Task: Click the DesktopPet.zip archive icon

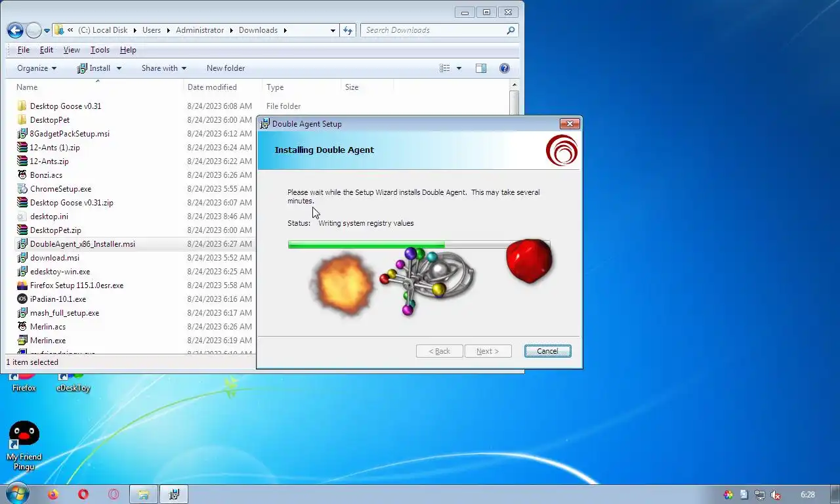Action: point(22,230)
